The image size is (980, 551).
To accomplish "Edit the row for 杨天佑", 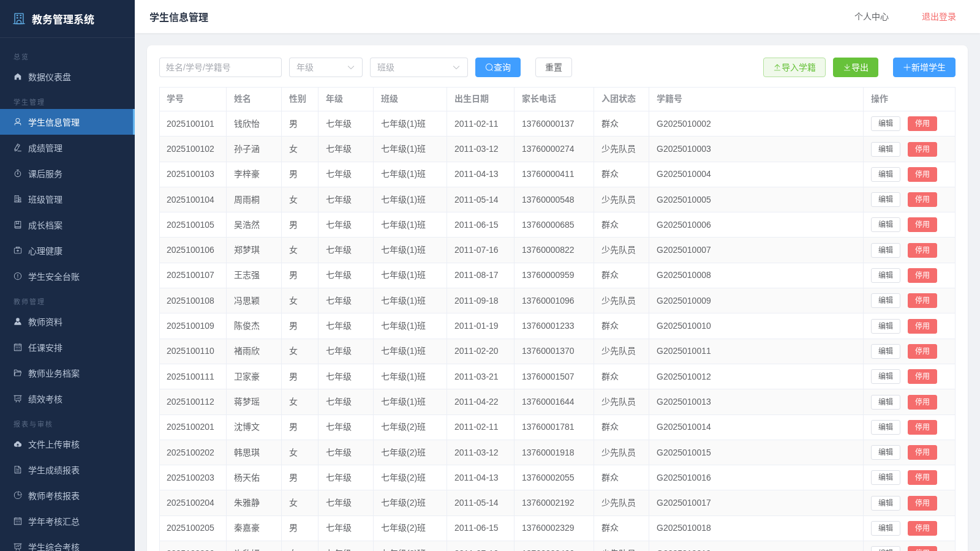I will click(x=886, y=478).
